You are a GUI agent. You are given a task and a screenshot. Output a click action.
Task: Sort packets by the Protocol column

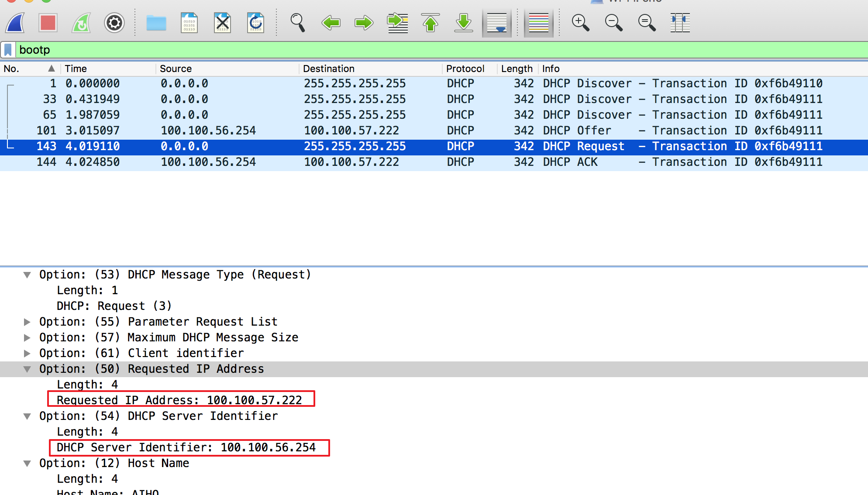[x=465, y=69]
